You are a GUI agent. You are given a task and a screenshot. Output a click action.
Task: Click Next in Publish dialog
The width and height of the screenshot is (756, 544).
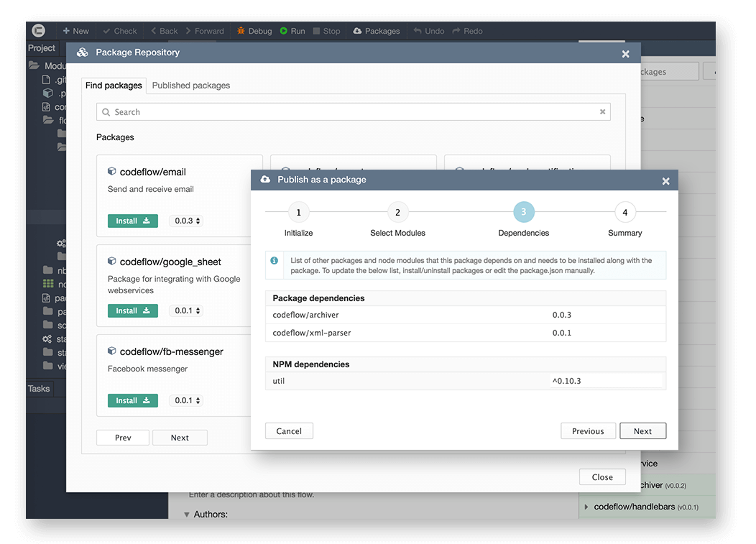coord(642,431)
